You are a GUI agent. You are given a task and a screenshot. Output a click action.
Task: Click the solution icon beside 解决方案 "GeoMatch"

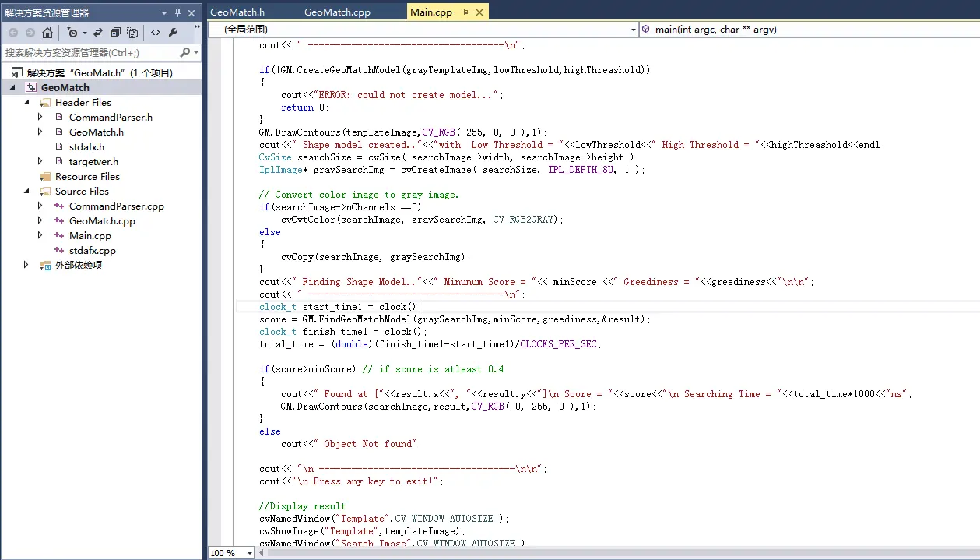[x=17, y=72]
